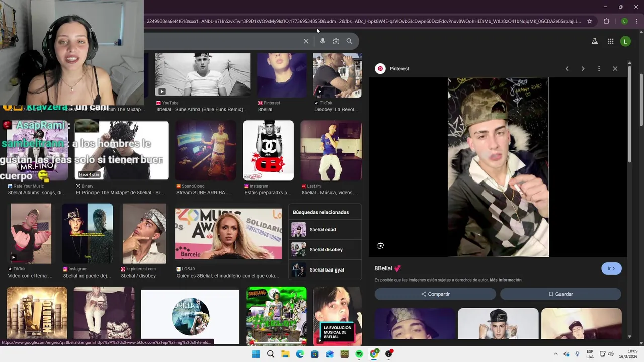The height and width of the screenshot is (362, 644).
Task: Select related search 8belial bad gyal
Action: point(325,270)
